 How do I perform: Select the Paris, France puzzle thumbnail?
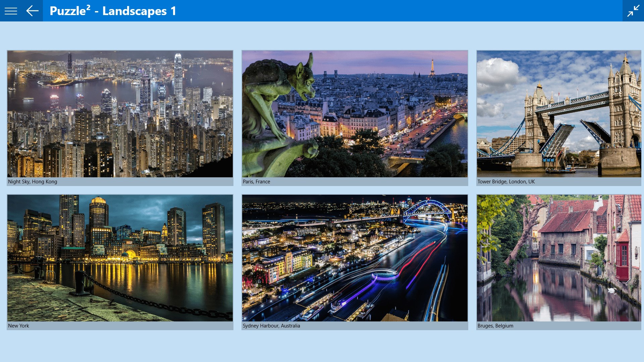[355, 114]
